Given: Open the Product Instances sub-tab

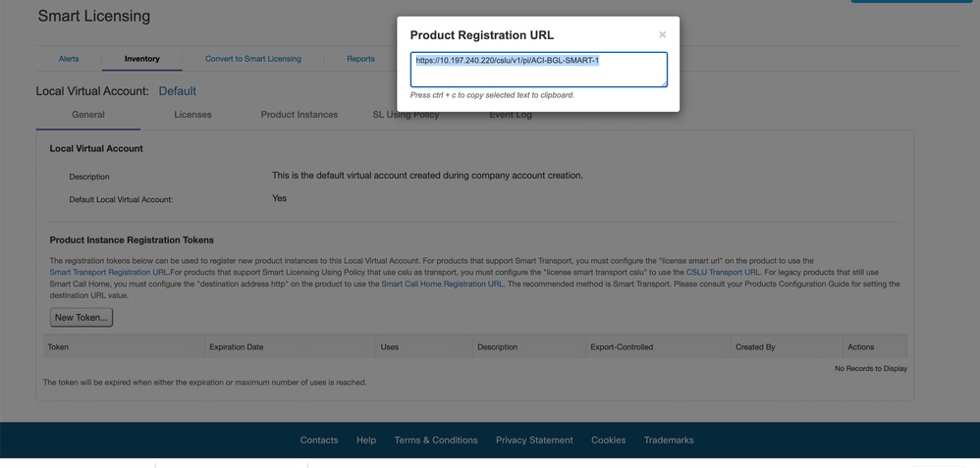Looking at the screenshot, I should 299,115.
